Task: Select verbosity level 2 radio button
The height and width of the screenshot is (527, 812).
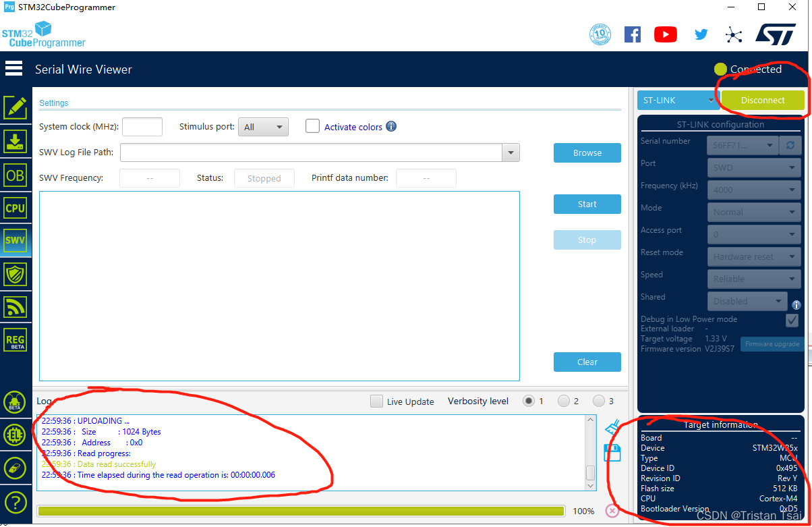Action: click(x=564, y=401)
